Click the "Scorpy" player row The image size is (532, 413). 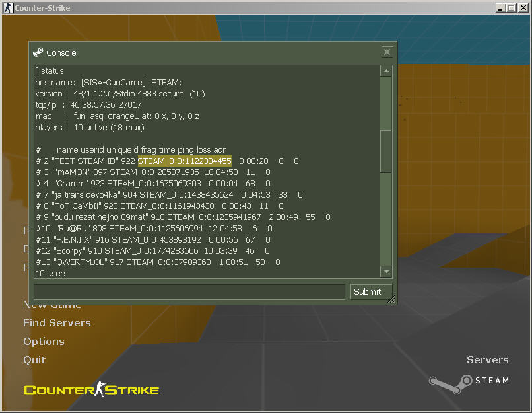[x=152, y=250]
